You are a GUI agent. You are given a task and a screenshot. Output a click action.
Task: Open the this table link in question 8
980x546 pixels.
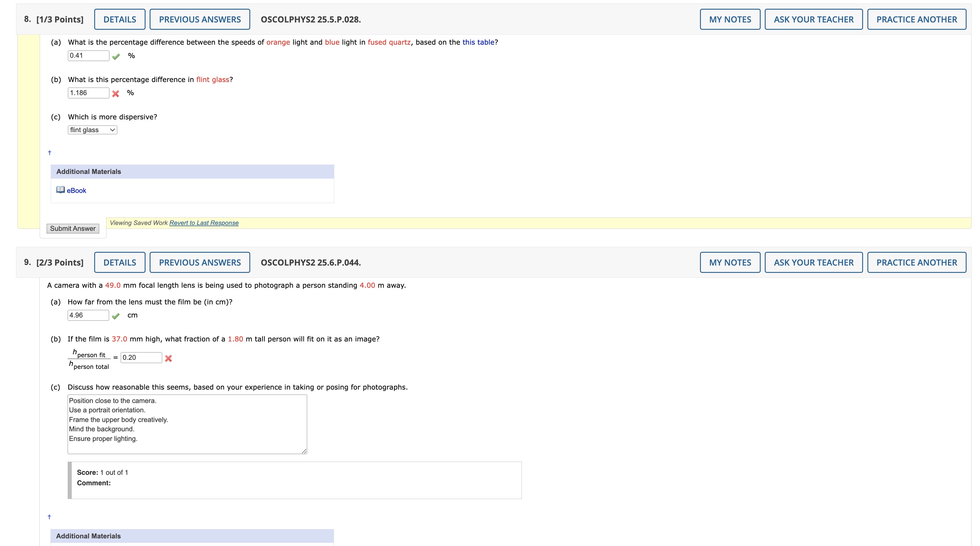point(478,42)
